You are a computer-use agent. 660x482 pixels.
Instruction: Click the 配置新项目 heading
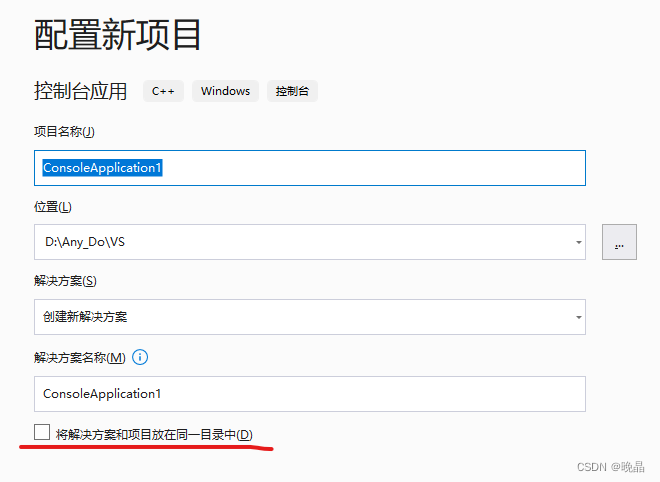point(117,35)
